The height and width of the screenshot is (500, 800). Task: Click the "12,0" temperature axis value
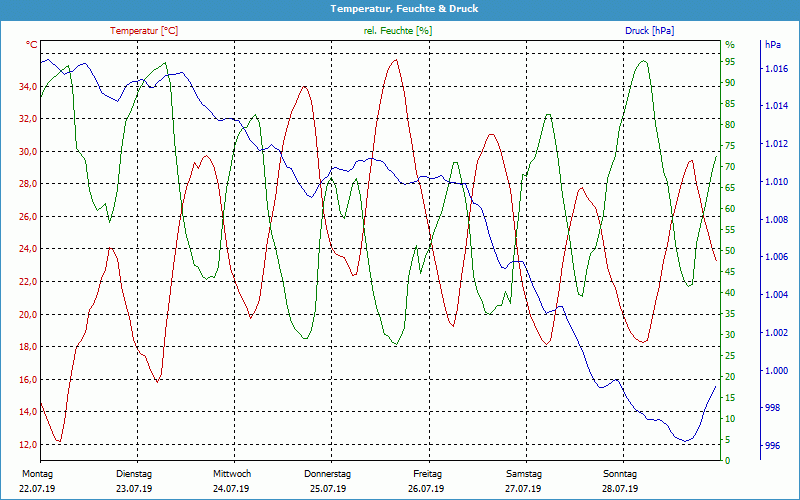(28, 445)
